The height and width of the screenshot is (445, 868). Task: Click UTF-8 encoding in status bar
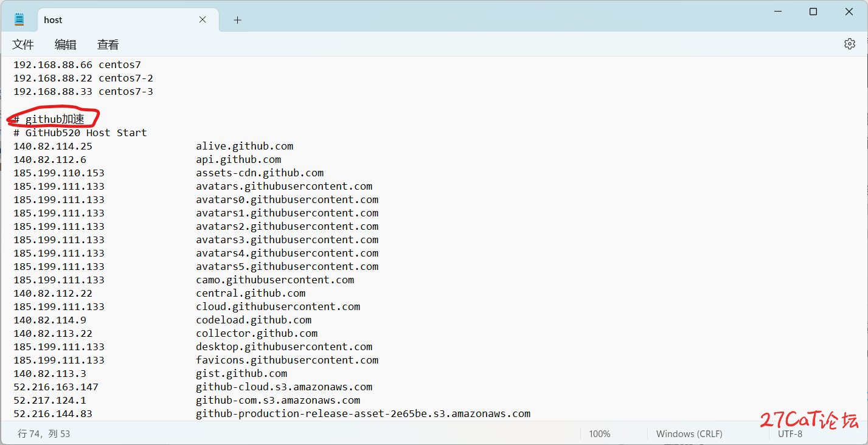(x=790, y=434)
